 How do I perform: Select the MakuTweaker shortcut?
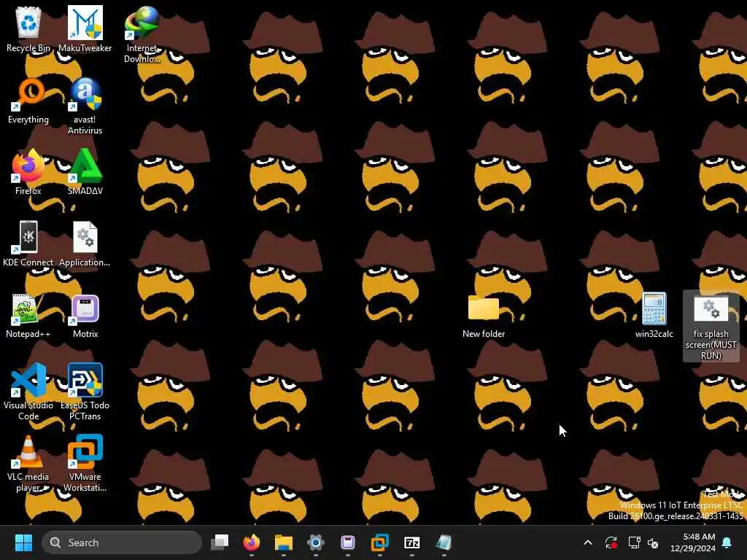(x=85, y=28)
